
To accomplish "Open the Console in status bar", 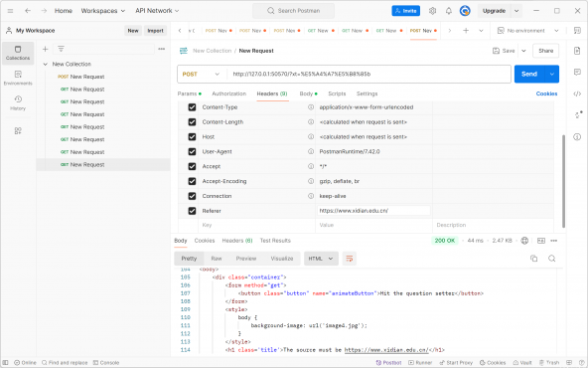I will pyautogui.click(x=106, y=363).
